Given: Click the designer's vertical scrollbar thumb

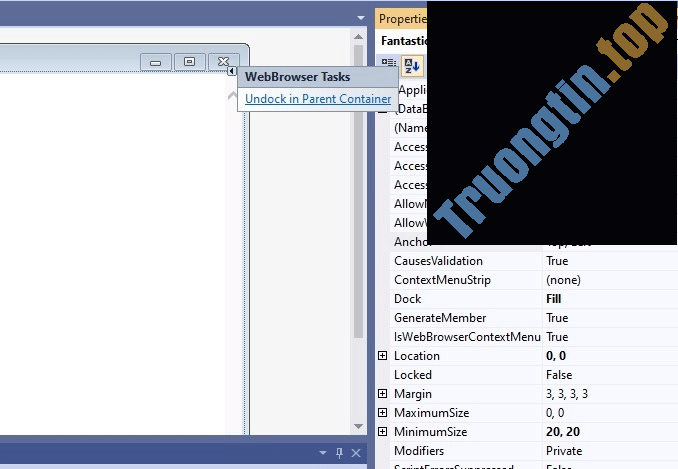Looking at the screenshot, I should 359,200.
